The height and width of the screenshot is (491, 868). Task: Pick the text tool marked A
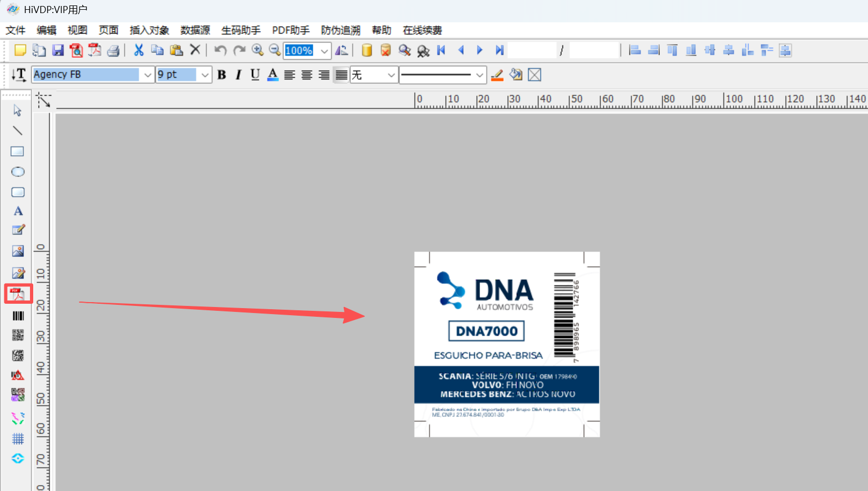tap(18, 211)
